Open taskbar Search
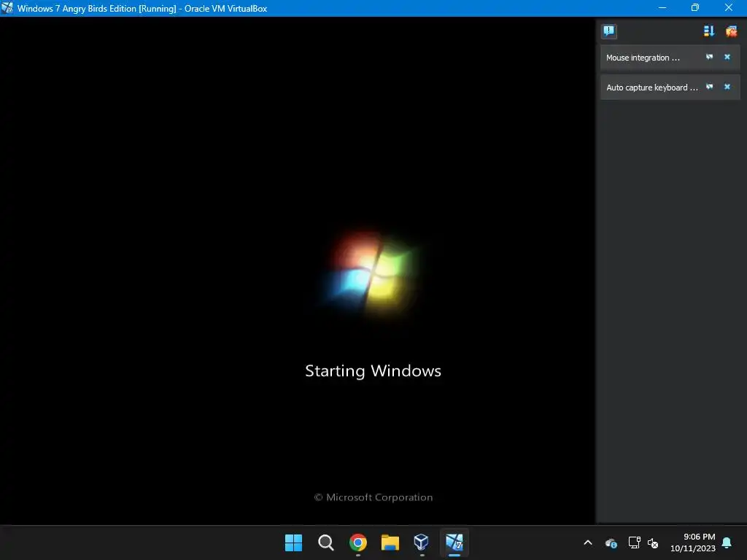The image size is (747, 560). (326, 542)
